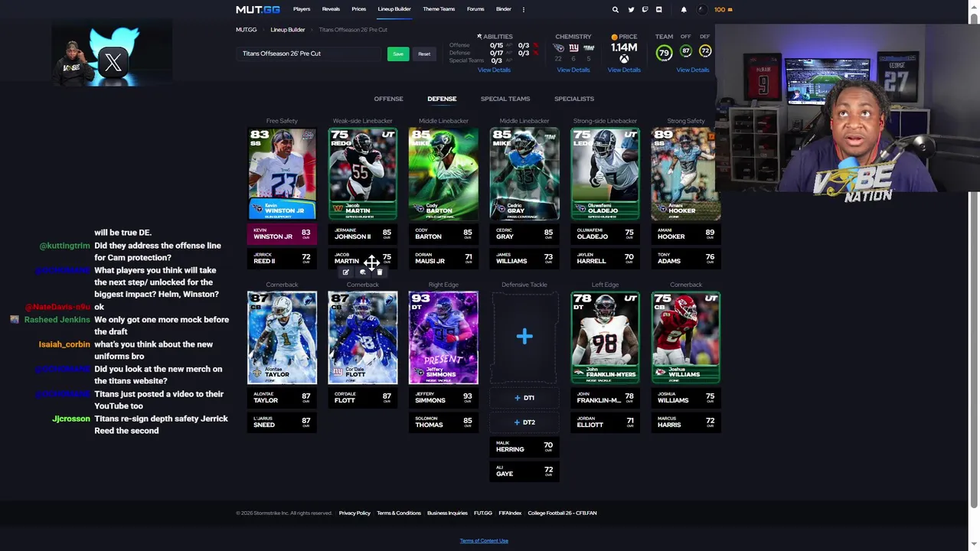
Task: Open the Lineup Builder menu item
Action: click(x=394, y=9)
